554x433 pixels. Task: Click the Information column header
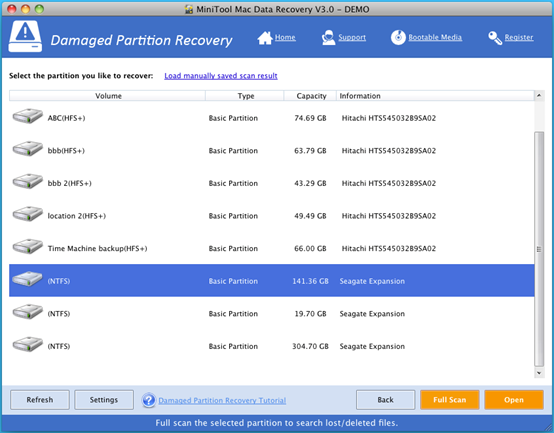[435, 96]
